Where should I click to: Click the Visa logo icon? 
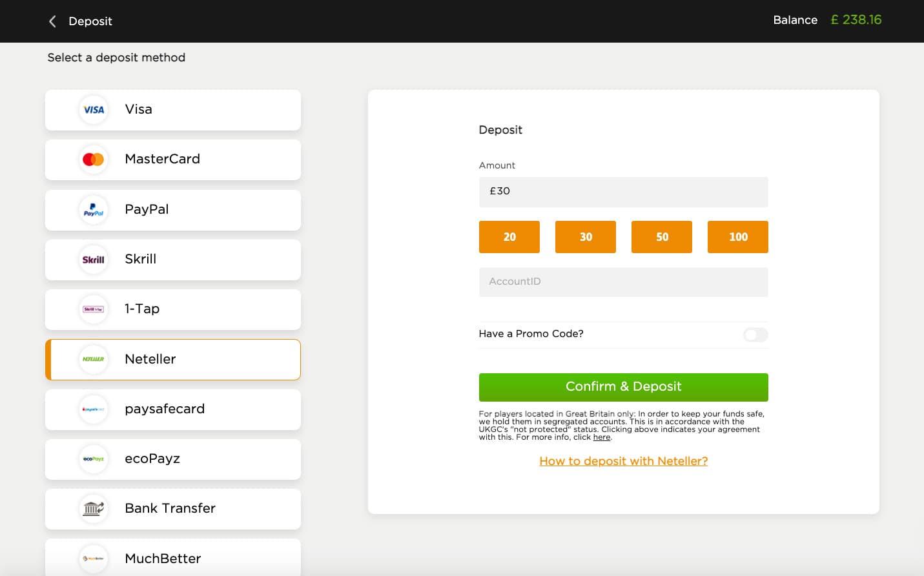pyautogui.click(x=94, y=110)
